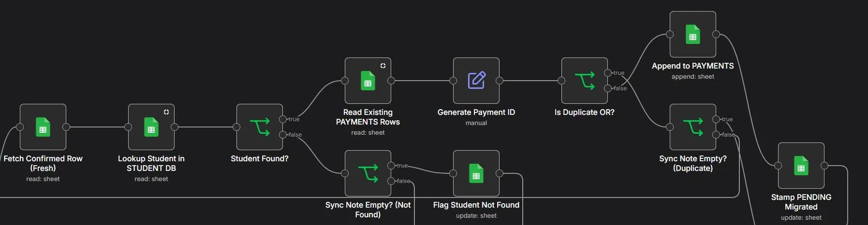Click true output of Sync Note Empty? (Not Found)
868x225 pixels.
click(391, 166)
